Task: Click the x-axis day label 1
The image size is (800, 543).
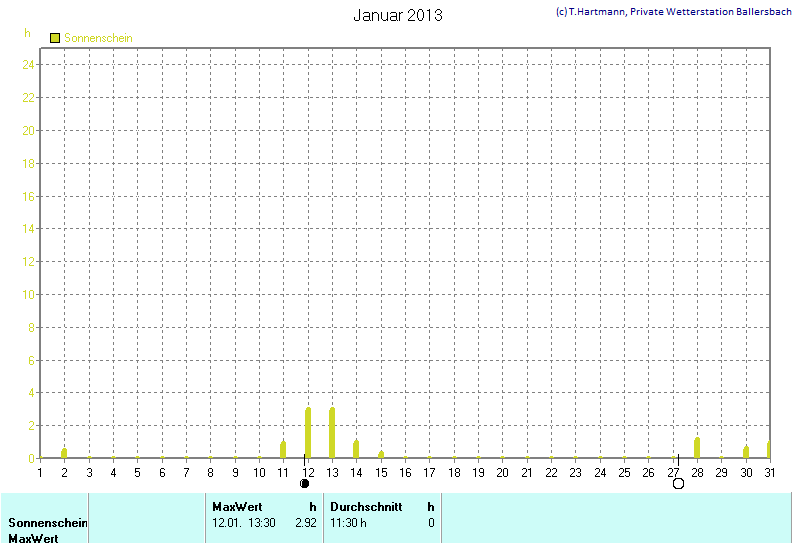Action: [40, 473]
